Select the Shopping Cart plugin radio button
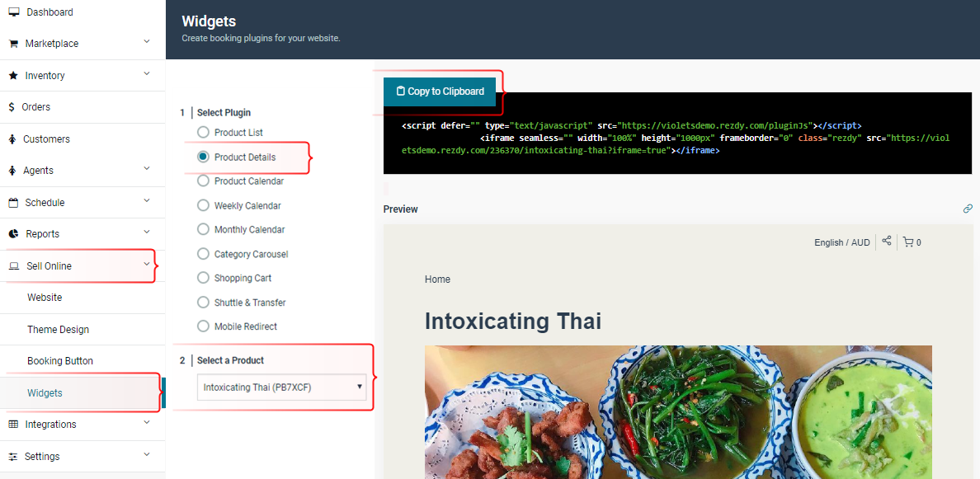The width and height of the screenshot is (980, 479). tap(203, 278)
